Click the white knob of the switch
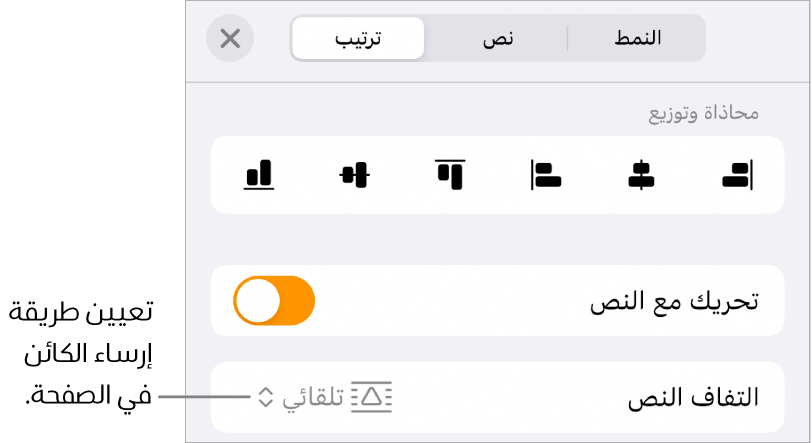Image resolution: width=812 pixels, height=443 pixels. (x=258, y=301)
